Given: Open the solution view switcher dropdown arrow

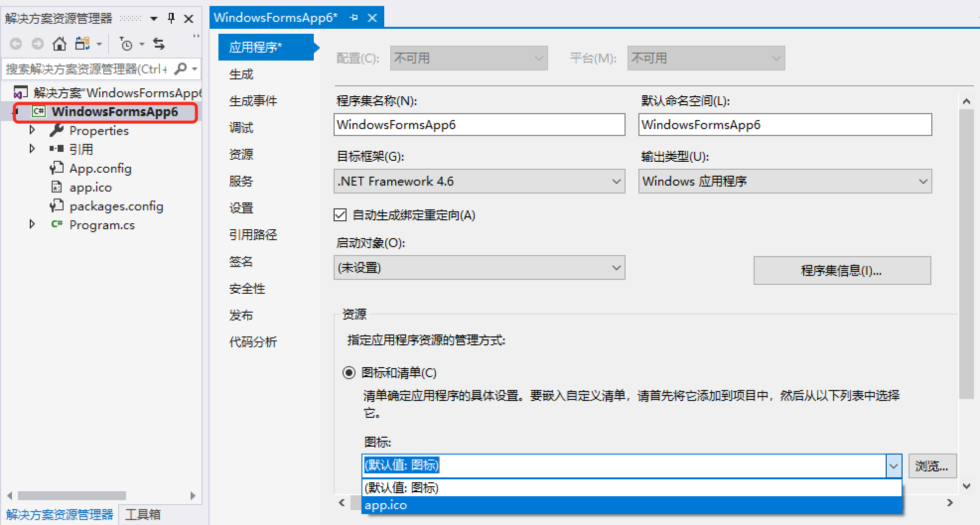Looking at the screenshot, I should coord(99,44).
